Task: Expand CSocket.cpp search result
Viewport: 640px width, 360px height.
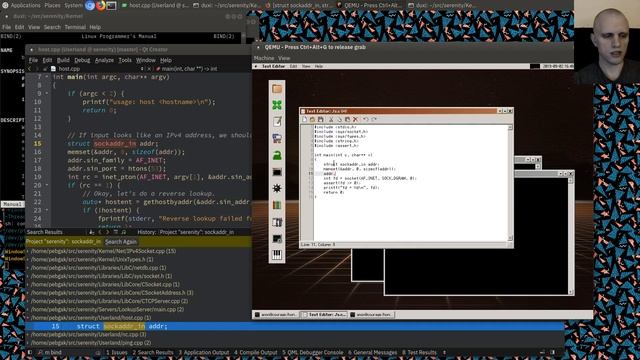Action: pos(28,284)
